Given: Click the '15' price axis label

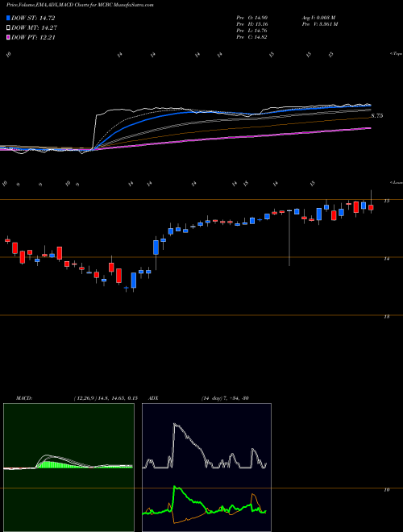Looking at the screenshot, I should [x=386, y=201].
